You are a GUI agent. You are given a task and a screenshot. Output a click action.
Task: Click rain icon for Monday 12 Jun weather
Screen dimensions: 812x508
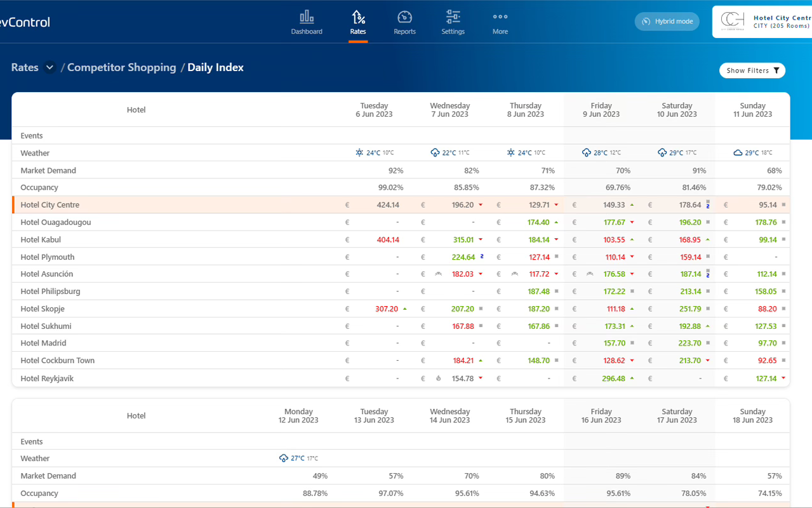coord(284,458)
